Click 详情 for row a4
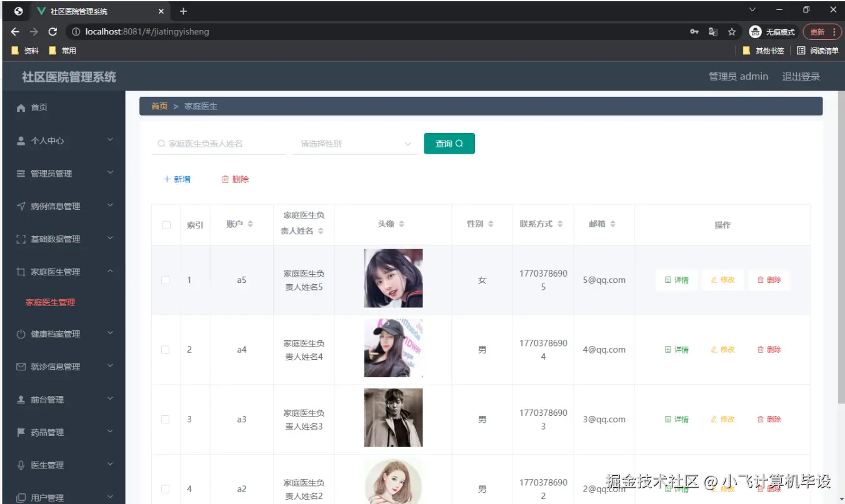 pyautogui.click(x=677, y=350)
